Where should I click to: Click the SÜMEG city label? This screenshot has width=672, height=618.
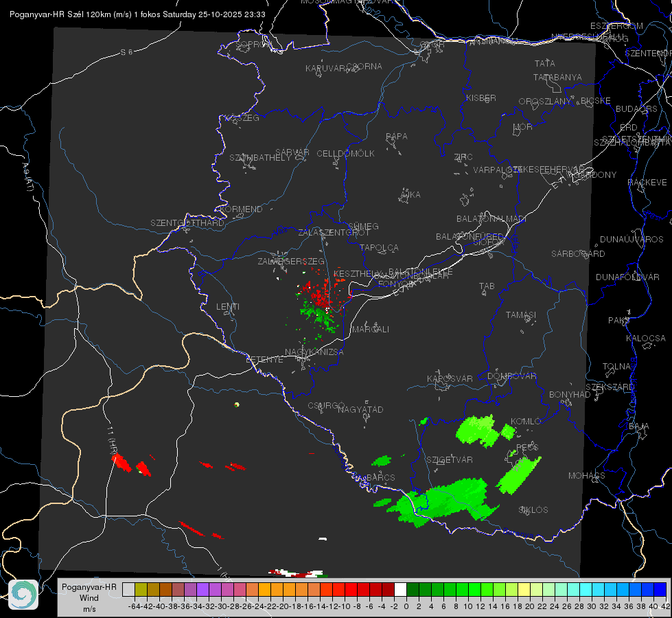tap(363, 226)
